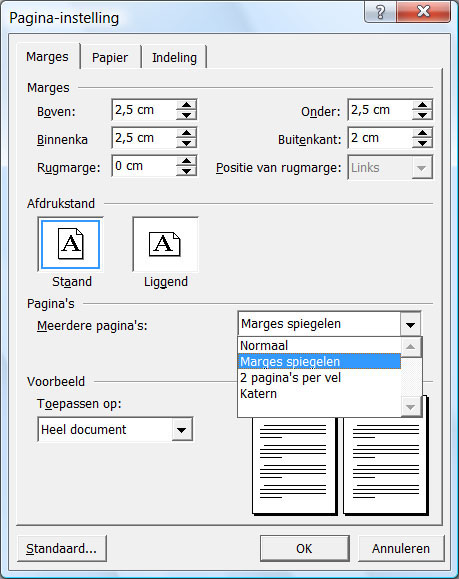Increase the Buitenkant margin value

point(422,133)
